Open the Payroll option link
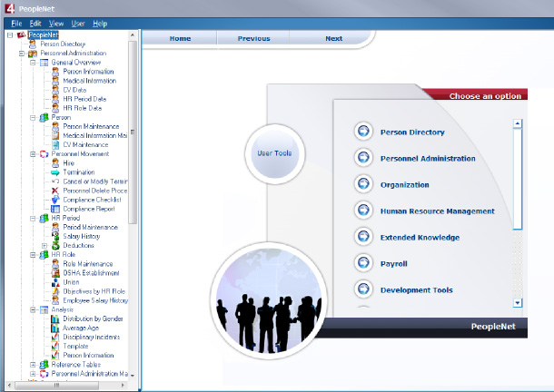554x392 pixels. pyautogui.click(x=393, y=264)
